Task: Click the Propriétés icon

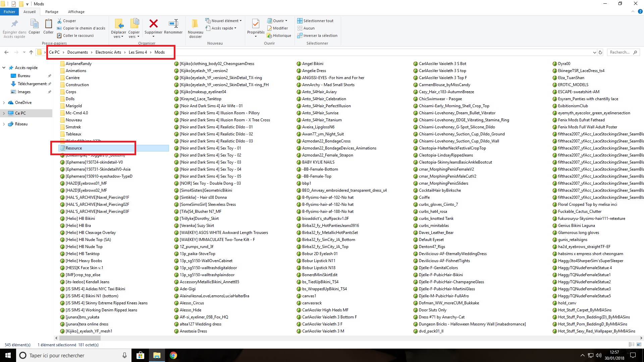Action: (256, 24)
